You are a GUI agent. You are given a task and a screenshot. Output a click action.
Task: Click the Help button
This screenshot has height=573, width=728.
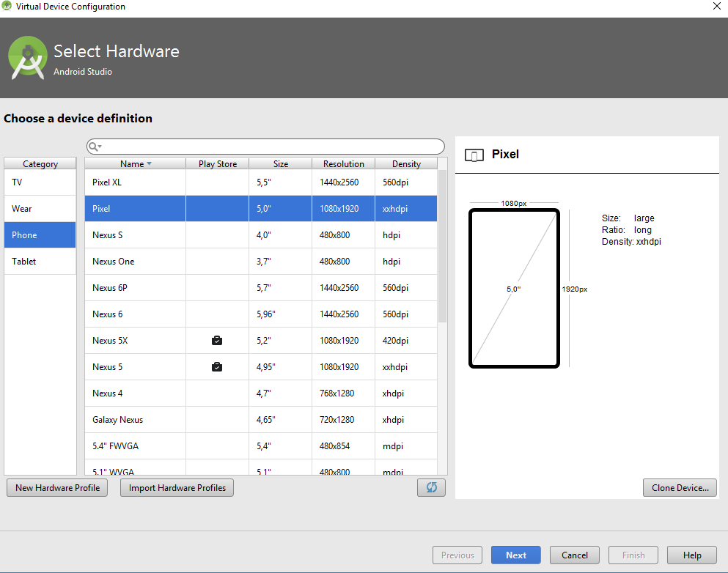692,555
